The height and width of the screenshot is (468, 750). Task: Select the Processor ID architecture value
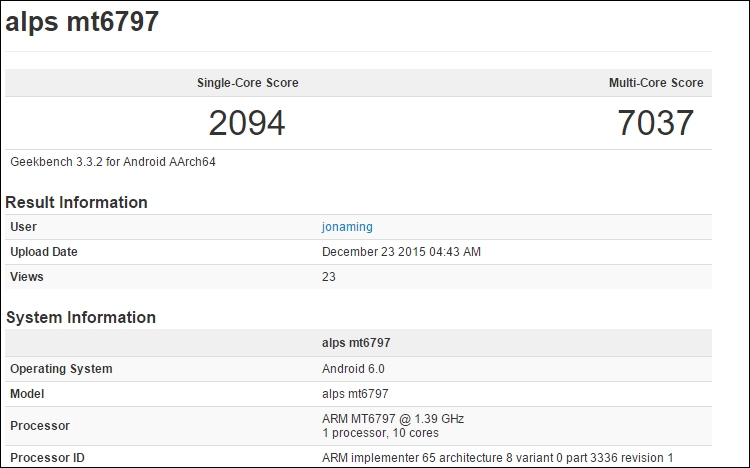click(x=497, y=458)
